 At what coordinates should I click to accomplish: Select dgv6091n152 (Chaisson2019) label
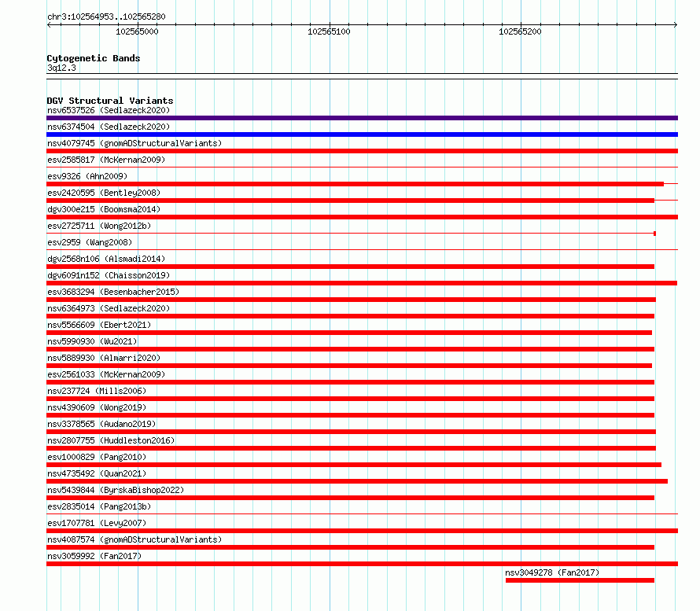click(x=109, y=275)
